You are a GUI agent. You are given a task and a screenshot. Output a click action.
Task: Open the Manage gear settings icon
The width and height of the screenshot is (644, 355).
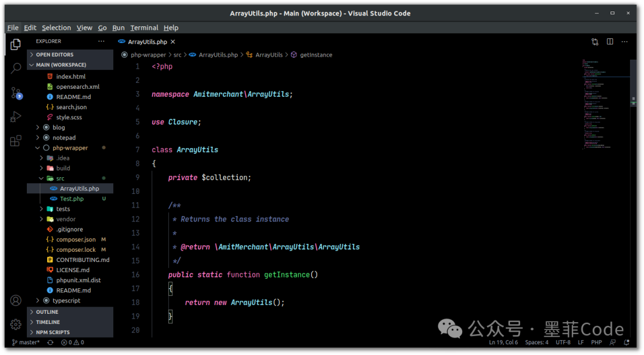tap(16, 324)
